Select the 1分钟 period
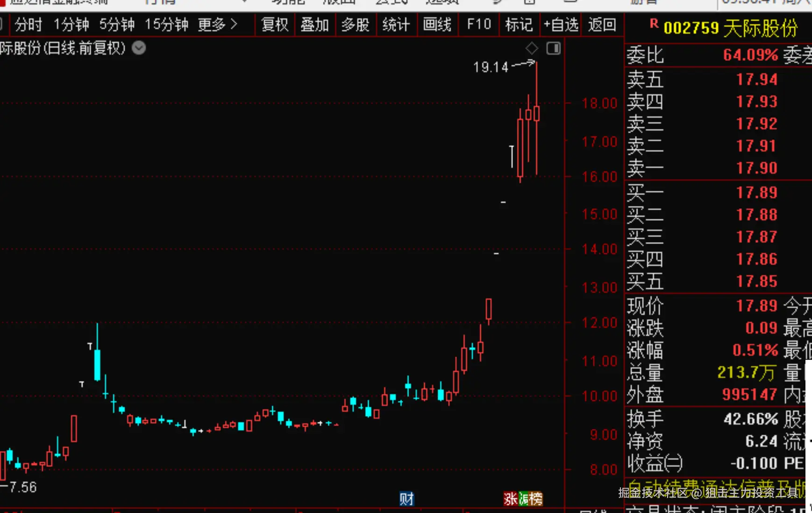Viewport: 812px width, 513px height. 71,24
